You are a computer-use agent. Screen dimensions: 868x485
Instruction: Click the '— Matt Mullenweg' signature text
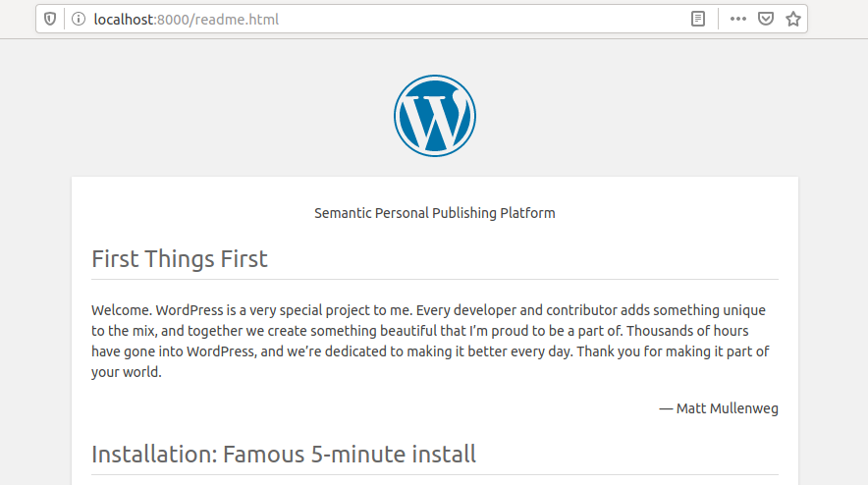(719, 408)
